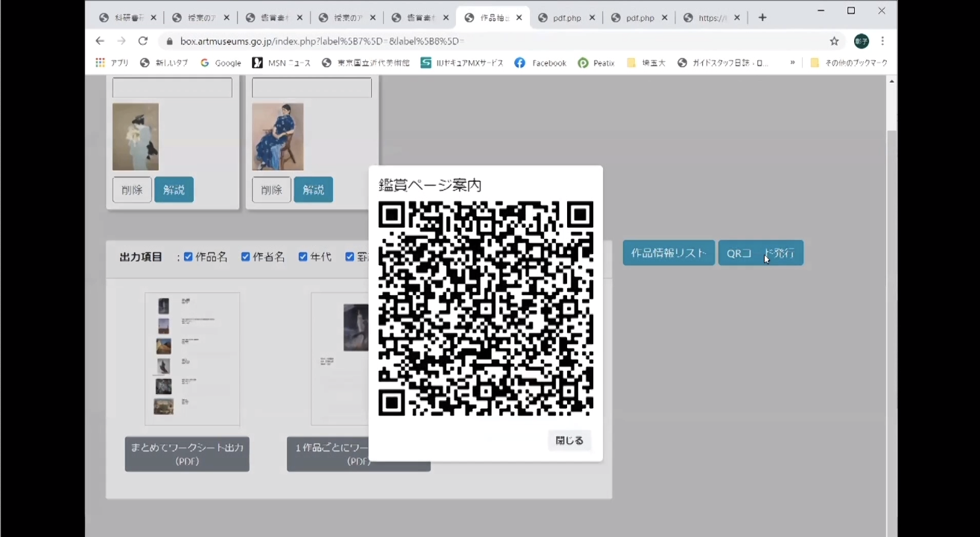Bookmark this page with the star icon
Image resolution: width=980 pixels, height=537 pixels.
[x=835, y=41]
